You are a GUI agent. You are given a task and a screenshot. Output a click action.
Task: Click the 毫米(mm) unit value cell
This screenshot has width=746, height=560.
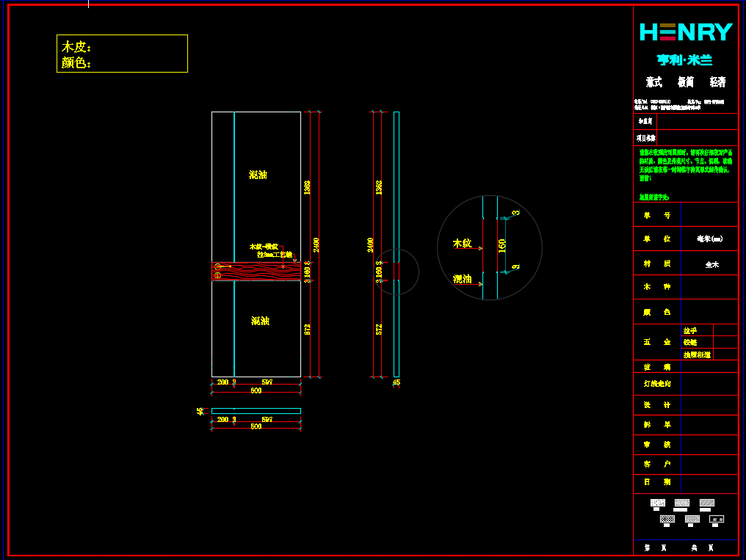coord(709,239)
